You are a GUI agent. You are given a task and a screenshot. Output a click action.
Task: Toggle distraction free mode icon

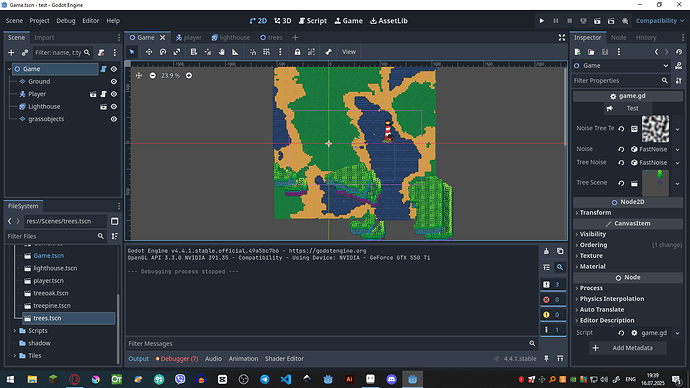click(562, 38)
